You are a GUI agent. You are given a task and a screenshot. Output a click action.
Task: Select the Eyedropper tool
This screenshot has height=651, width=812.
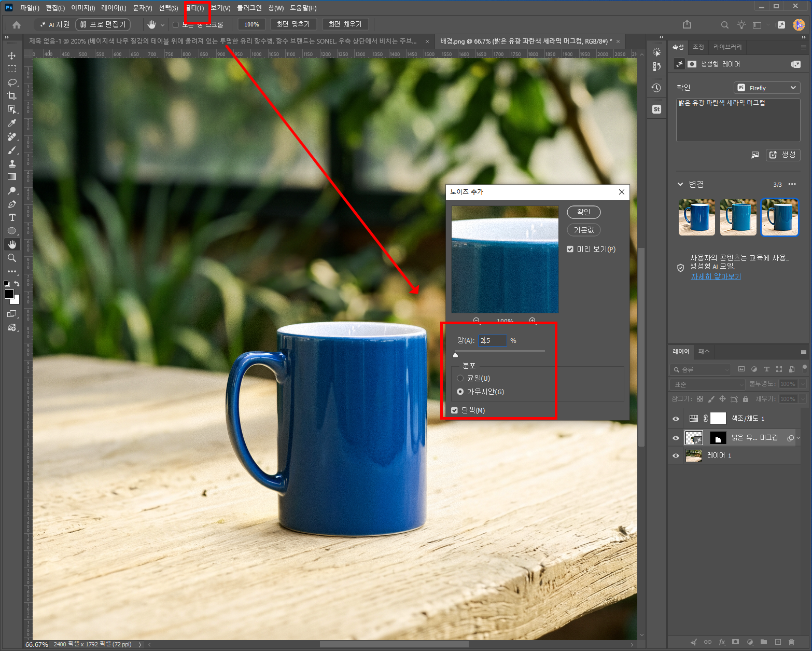(12, 123)
